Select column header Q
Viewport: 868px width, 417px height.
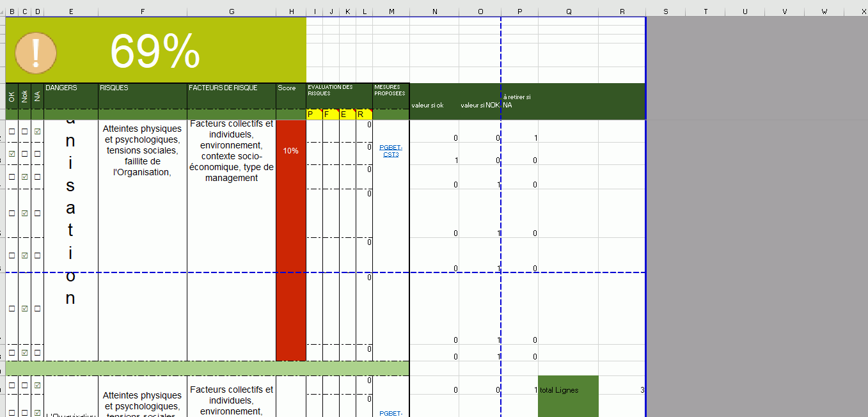point(568,12)
